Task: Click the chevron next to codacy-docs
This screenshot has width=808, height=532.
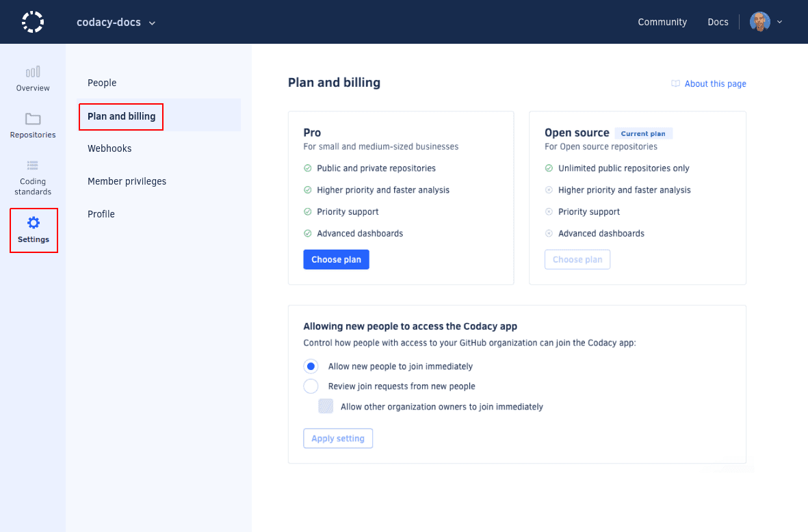Action: [x=151, y=22]
